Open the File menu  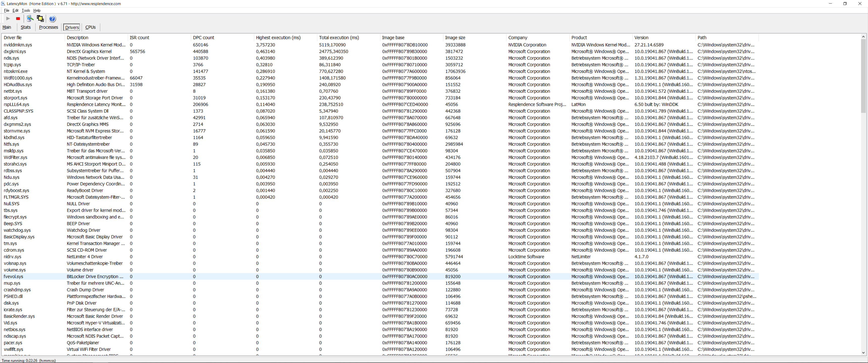click(6, 10)
